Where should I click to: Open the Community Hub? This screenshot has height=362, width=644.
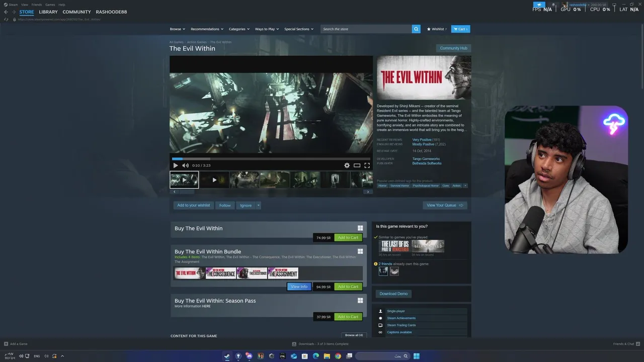453,48
